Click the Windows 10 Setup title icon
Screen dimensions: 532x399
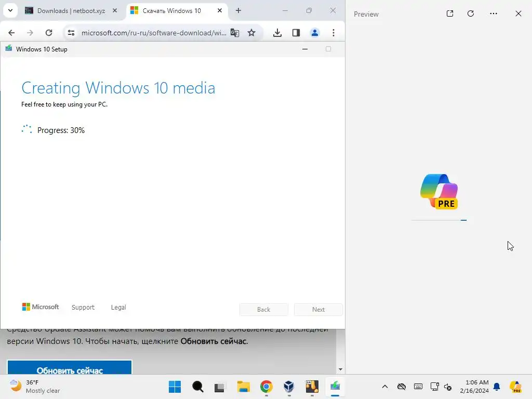click(x=9, y=48)
